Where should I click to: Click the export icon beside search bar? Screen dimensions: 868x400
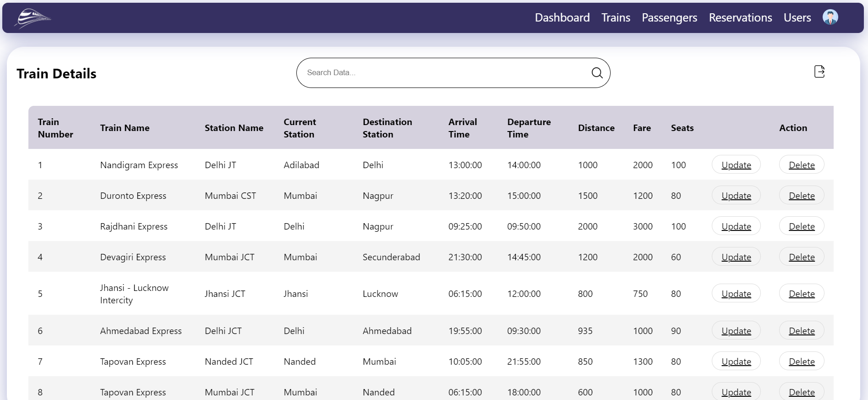point(819,71)
